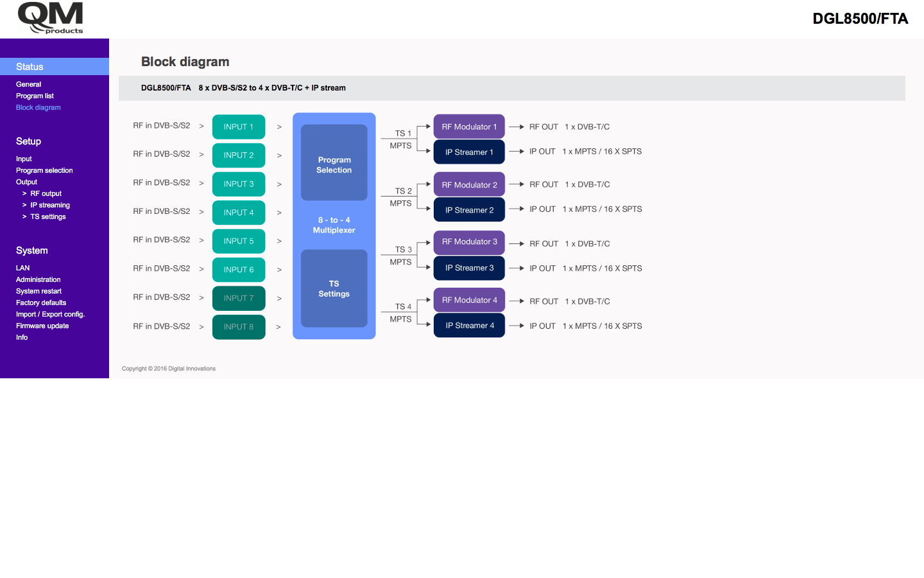The height and width of the screenshot is (578, 924).
Task: Expand the Output menu in sidebar
Action: [26, 182]
